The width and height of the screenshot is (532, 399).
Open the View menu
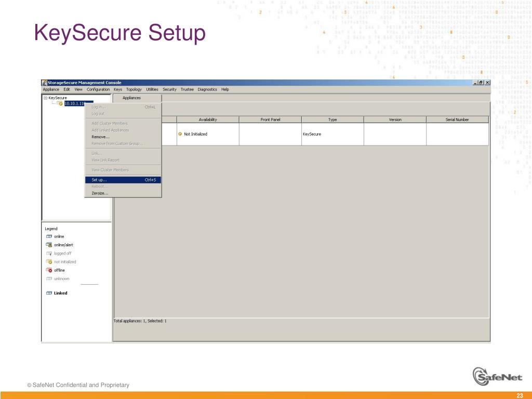click(78, 89)
